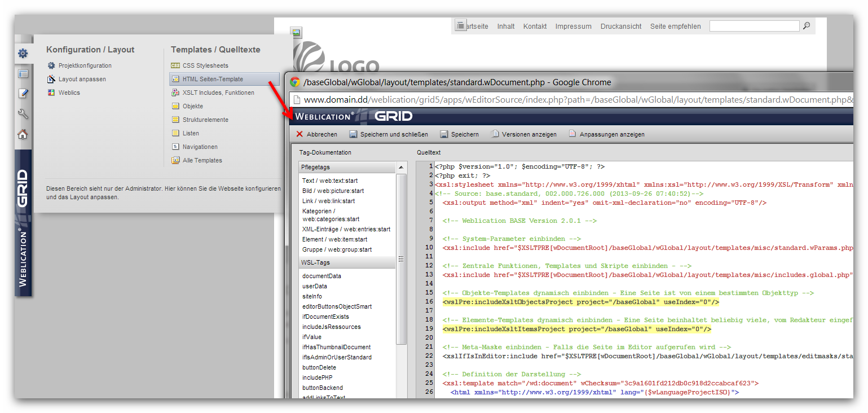Open the gear configuration sidebar icon

[23, 54]
